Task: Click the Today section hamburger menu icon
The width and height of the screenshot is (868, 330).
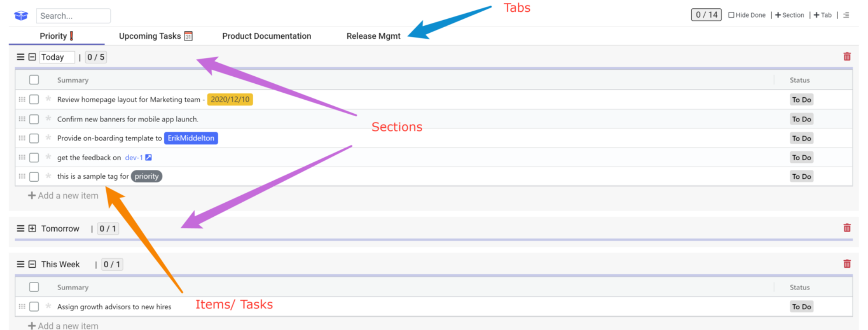Action: 21,57
